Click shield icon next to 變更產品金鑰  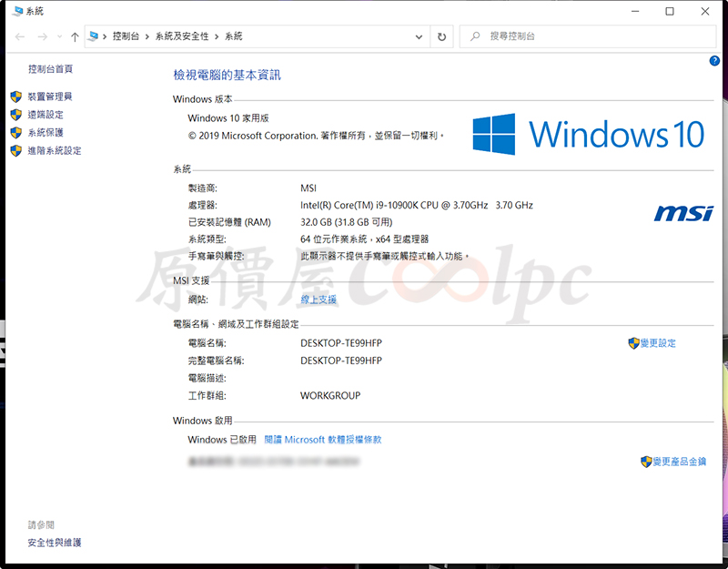[x=646, y=462]
